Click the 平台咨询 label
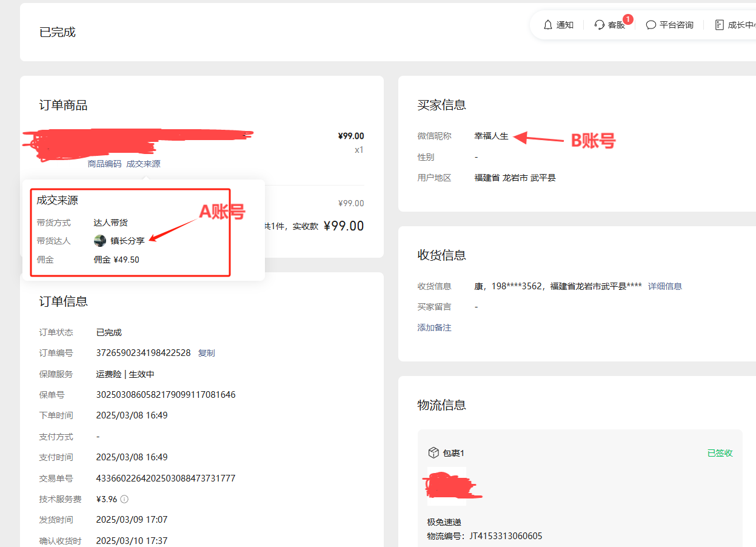The height and width of the screenshot is (547, 756). coord(677,25)
